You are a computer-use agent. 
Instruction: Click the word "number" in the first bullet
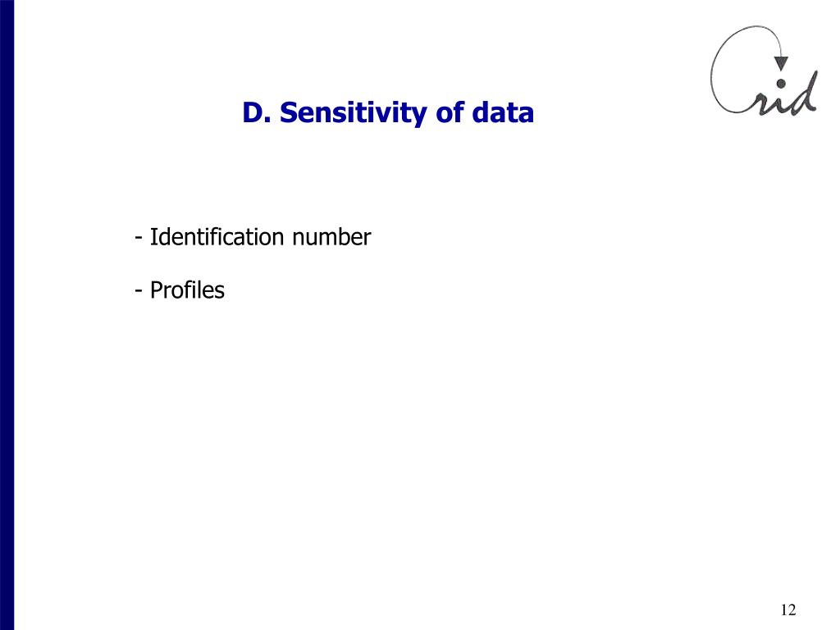[331, 237]
